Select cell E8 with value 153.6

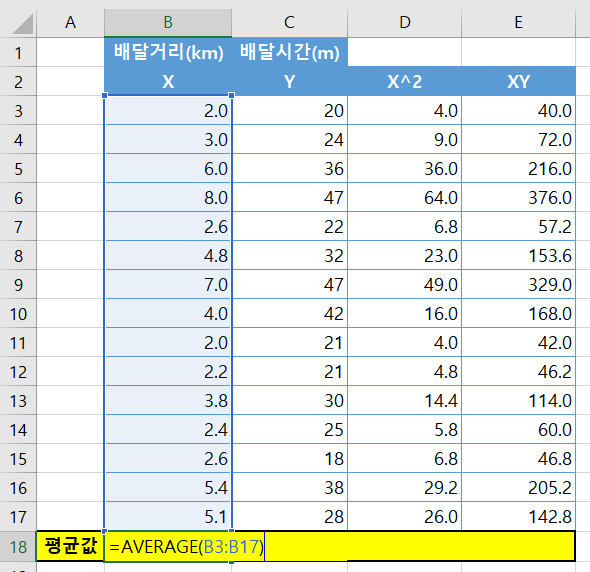519,255
